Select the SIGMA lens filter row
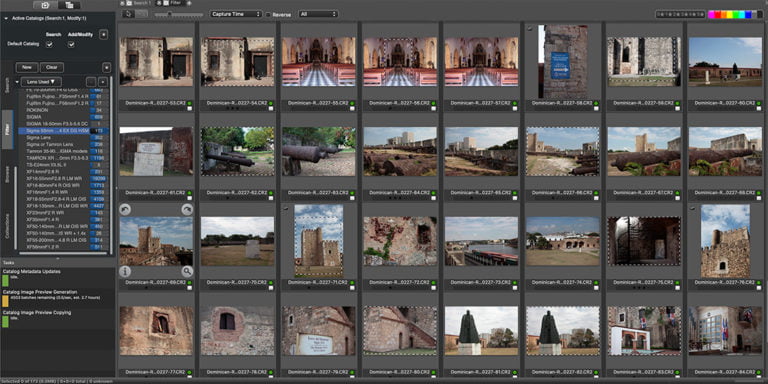Image resolution: width=768 pixels, height=384 pixels. tap(64, 117)
